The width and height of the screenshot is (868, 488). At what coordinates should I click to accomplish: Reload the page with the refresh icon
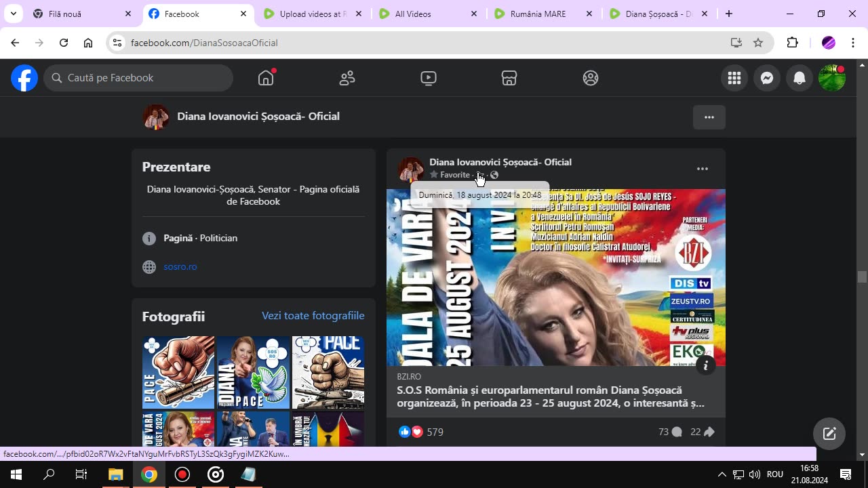64,43
